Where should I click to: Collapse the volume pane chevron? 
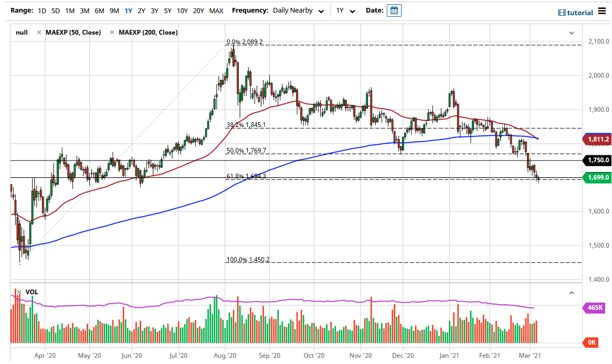(x=572, y=293)
